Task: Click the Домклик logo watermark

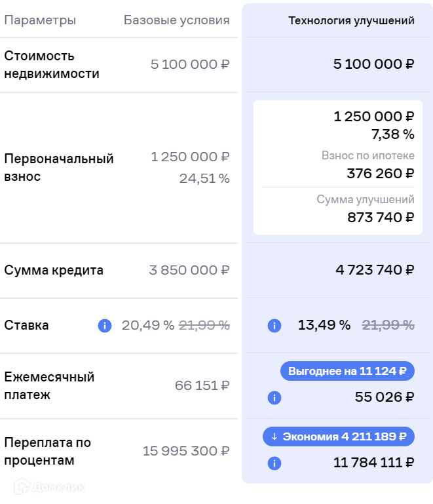Action: (50, 486)
